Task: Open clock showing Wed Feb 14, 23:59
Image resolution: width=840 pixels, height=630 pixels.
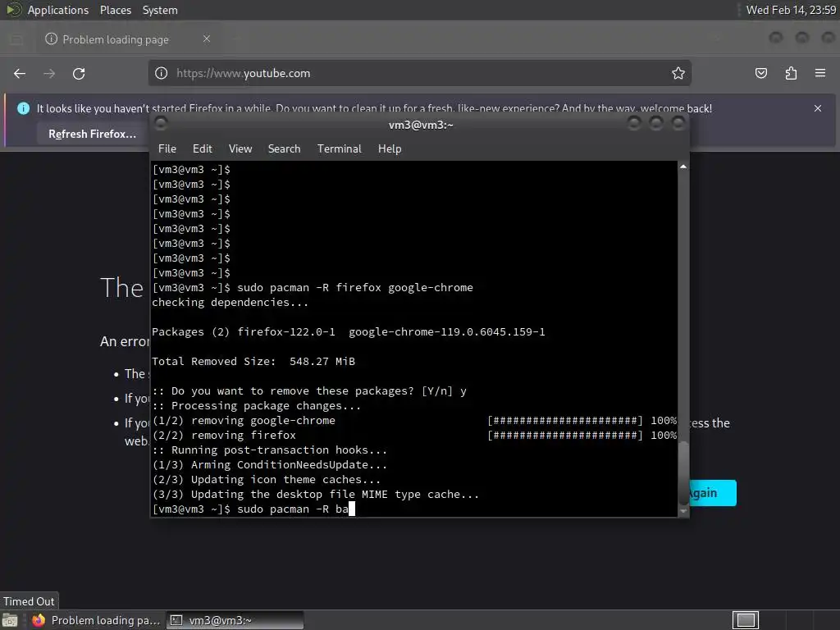Action: tap(791, 10)
